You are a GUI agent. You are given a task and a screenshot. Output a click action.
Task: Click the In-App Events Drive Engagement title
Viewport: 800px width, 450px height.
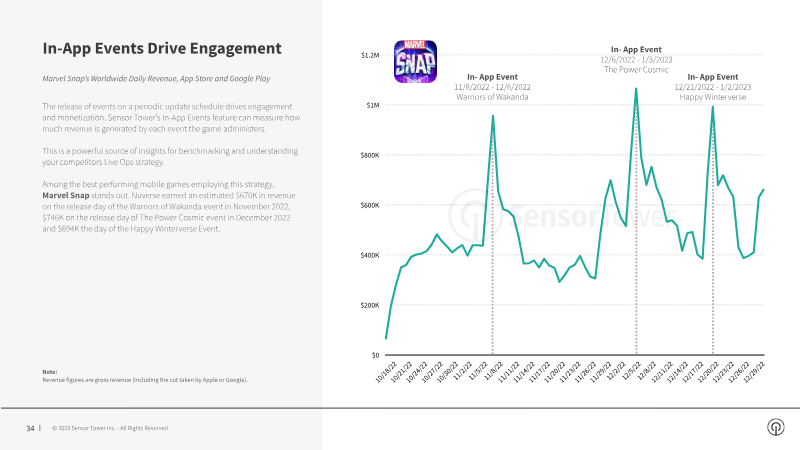pos(162,48)
